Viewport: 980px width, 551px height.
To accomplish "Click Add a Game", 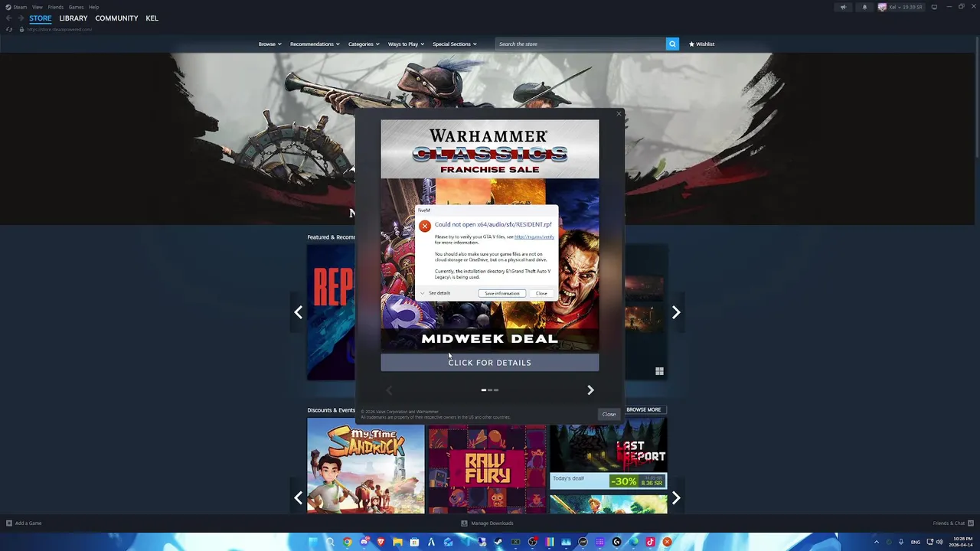I will (24, 523).
